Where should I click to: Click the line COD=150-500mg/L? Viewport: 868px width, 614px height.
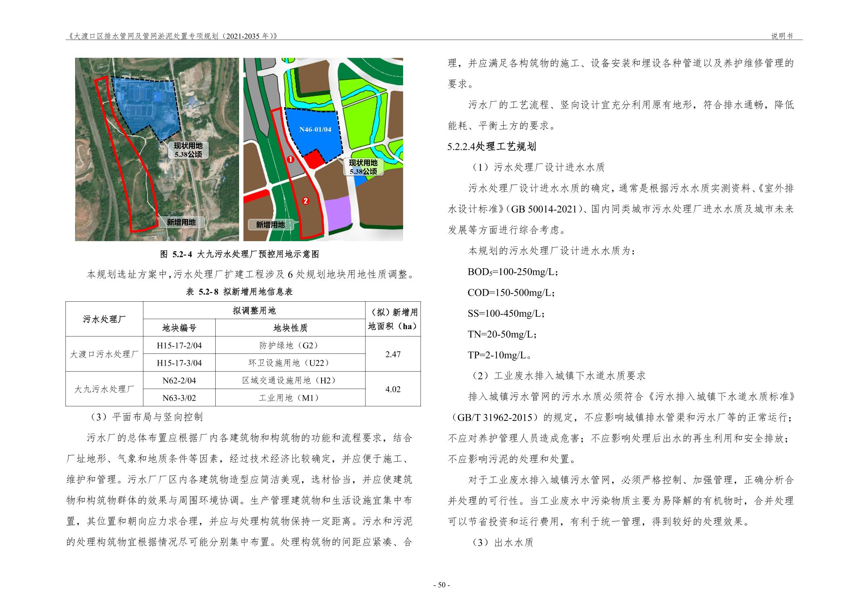511,292
